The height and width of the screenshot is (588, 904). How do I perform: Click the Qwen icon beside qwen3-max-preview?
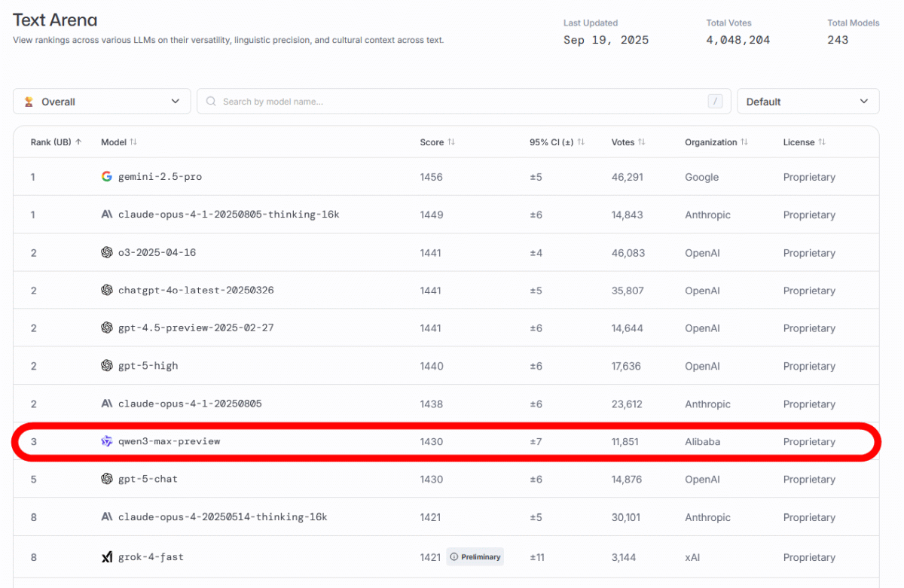106,441
